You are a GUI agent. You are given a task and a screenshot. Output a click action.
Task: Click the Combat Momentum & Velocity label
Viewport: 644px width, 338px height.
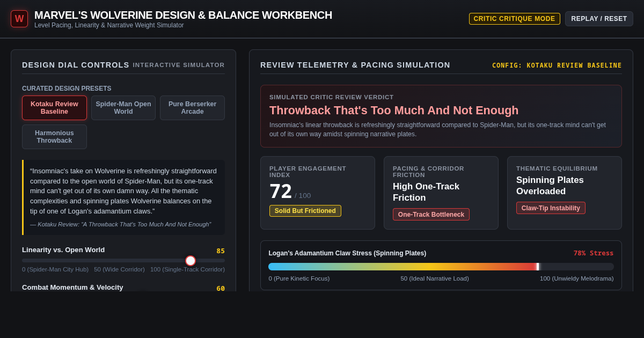(72, 288)
